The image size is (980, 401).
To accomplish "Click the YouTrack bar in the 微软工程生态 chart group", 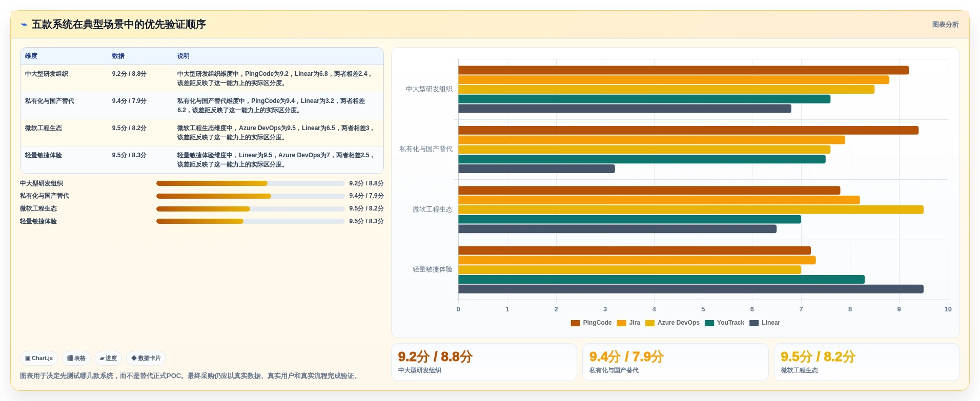I will 629,219.
